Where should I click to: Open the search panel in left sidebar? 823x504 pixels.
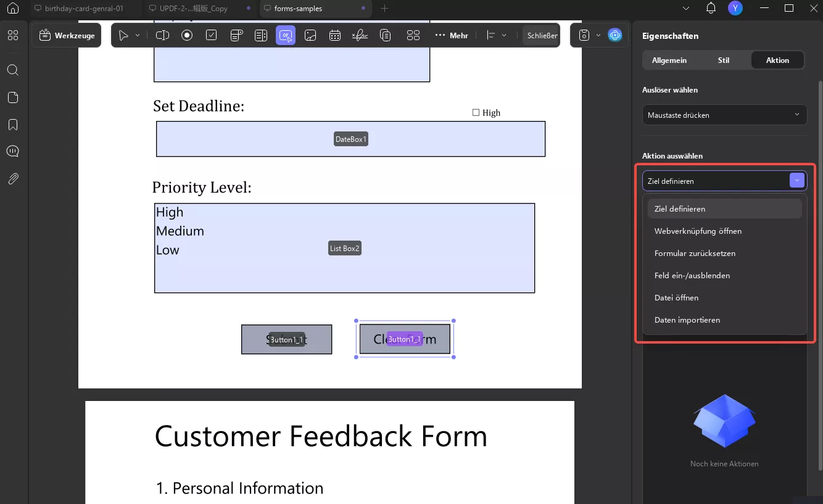(x=13, y=70)
